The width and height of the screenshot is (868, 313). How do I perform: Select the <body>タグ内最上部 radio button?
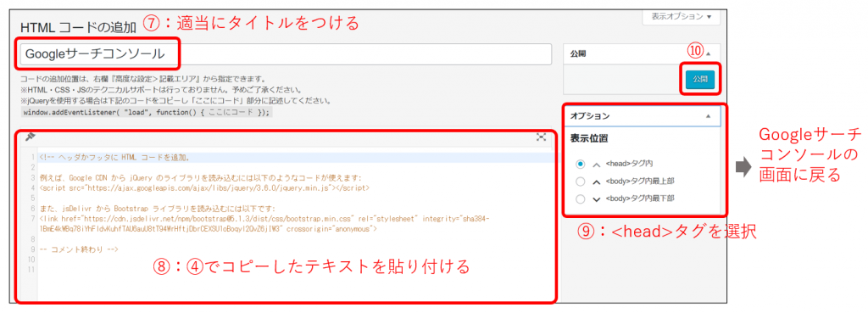point(580,182)
